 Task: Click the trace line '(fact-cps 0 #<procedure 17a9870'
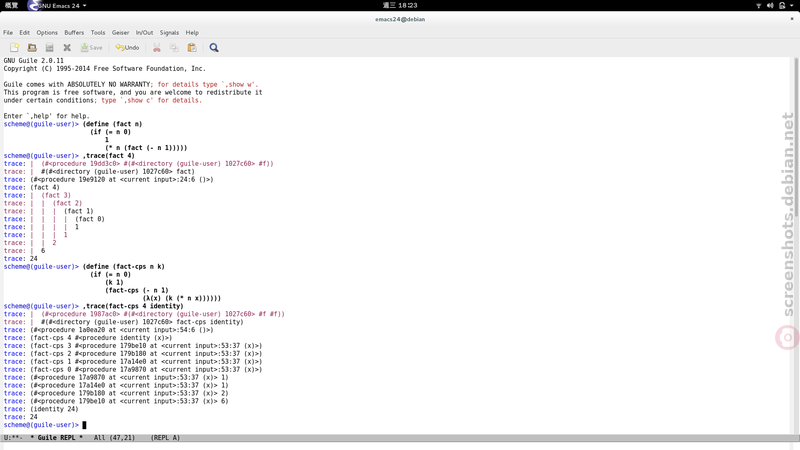click(146, 369)
